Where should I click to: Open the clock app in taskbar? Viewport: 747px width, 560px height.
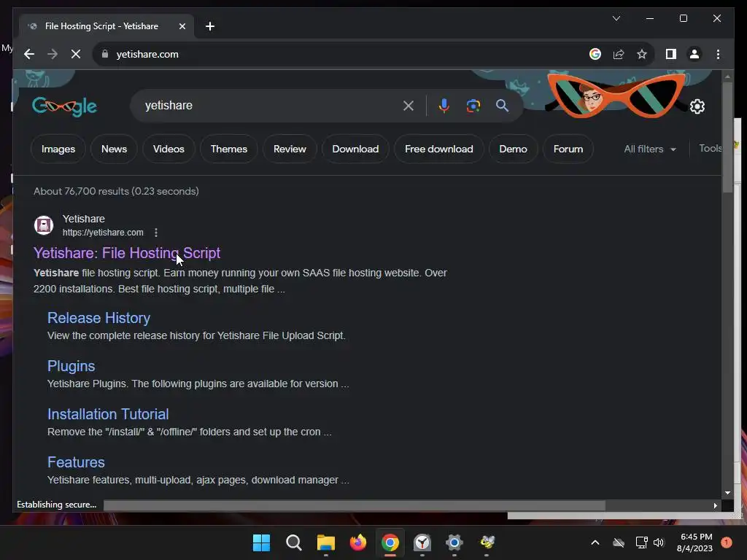422,542
